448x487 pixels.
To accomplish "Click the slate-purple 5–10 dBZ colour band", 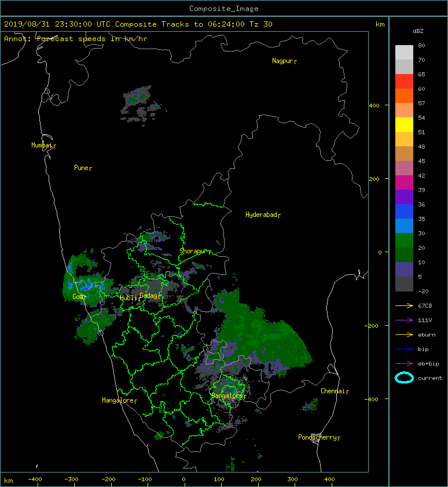I will point(404,270).
